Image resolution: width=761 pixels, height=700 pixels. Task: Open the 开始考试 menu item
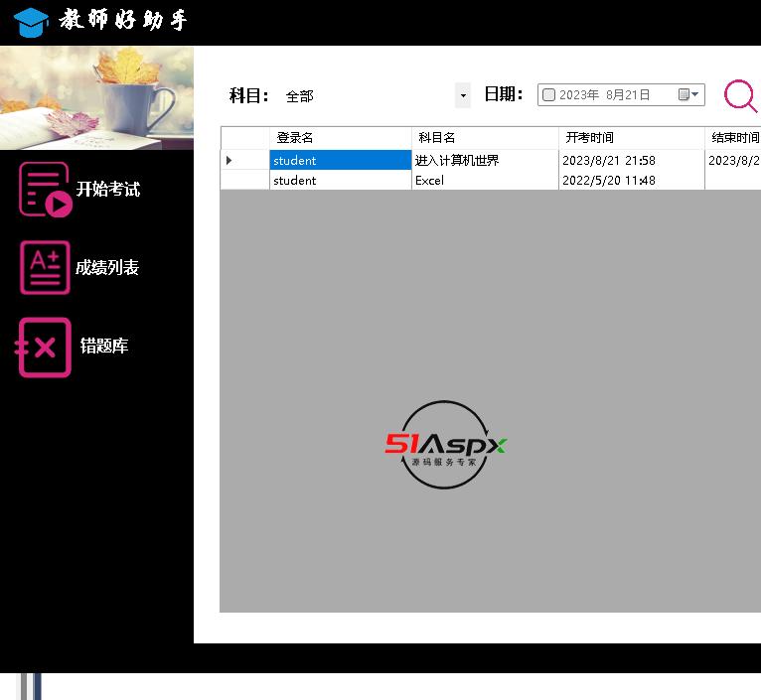pyautogui.click(x=107, y=190)
